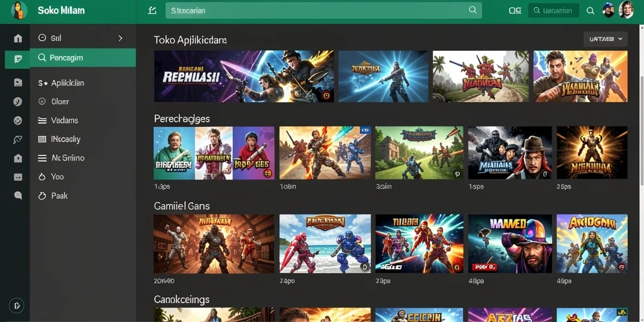The height and width of the screenshot is (322, 644).
Task: Click the Stil sidebar item
Action: coord(83,38)
